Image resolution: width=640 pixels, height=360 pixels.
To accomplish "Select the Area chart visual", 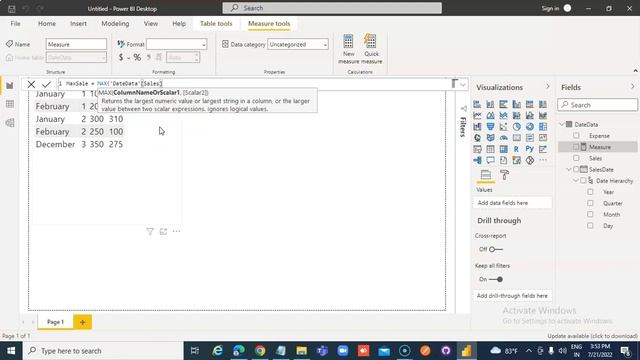I will coord(490,116).
